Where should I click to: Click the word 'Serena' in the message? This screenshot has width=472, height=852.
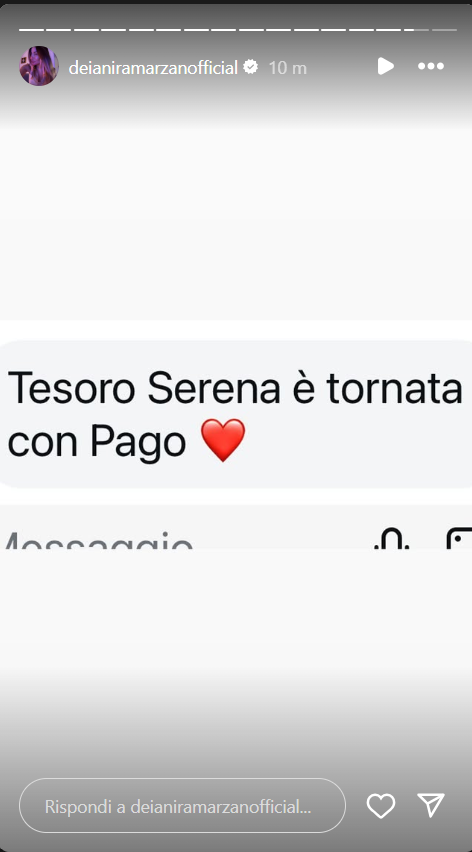(214, 388)
